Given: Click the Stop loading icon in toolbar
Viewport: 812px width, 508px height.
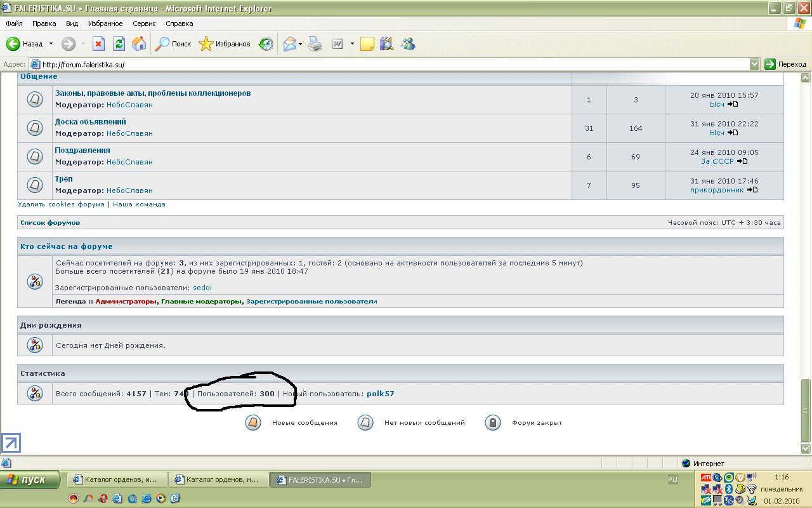Looking at the screenshot, I should pos(98,44).
